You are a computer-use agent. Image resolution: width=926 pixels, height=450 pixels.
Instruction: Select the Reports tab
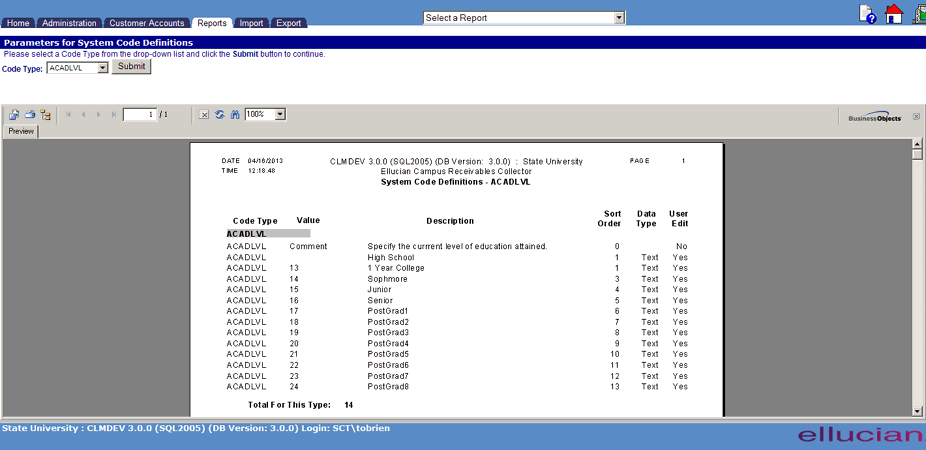212,23
